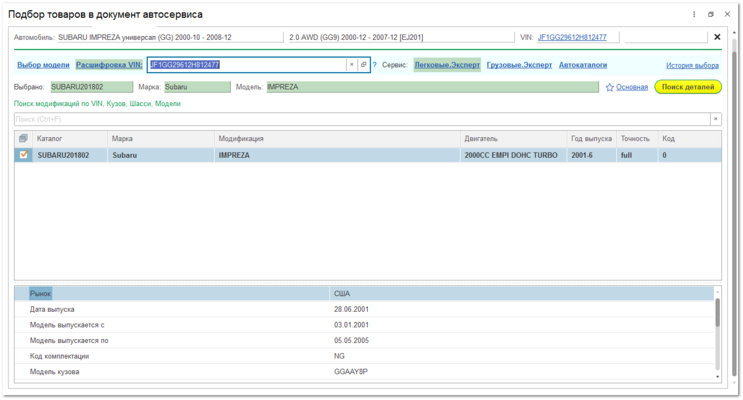The image size is (743, 400).
Task: Click the empty field right of VIN
Action: (666, 37)
